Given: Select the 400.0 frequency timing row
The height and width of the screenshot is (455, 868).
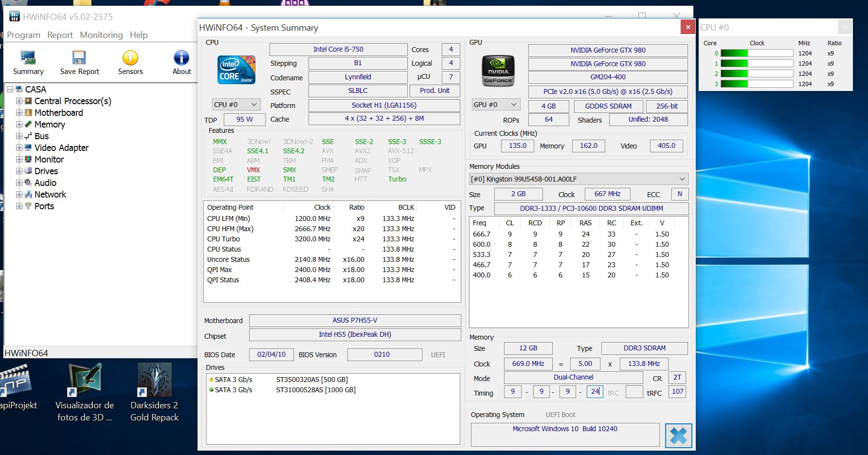Looking at the screenshot, I should [579, 275].
